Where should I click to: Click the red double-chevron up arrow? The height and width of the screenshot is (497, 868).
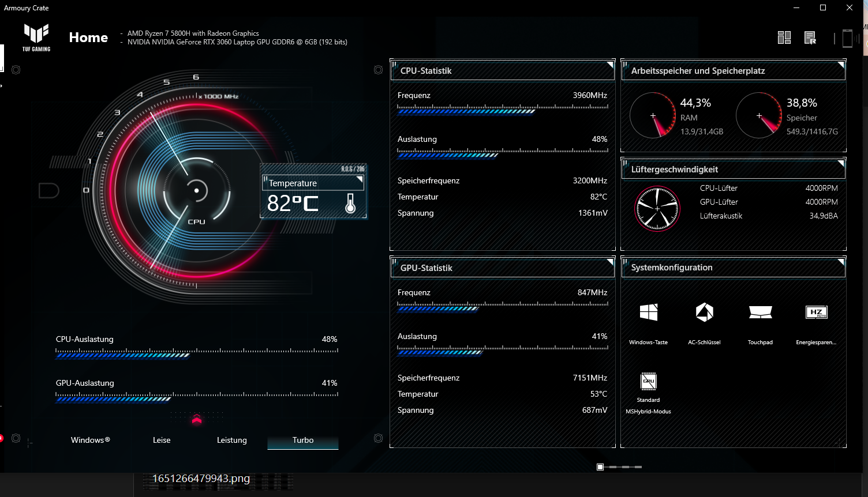click(x=197, y=419)
